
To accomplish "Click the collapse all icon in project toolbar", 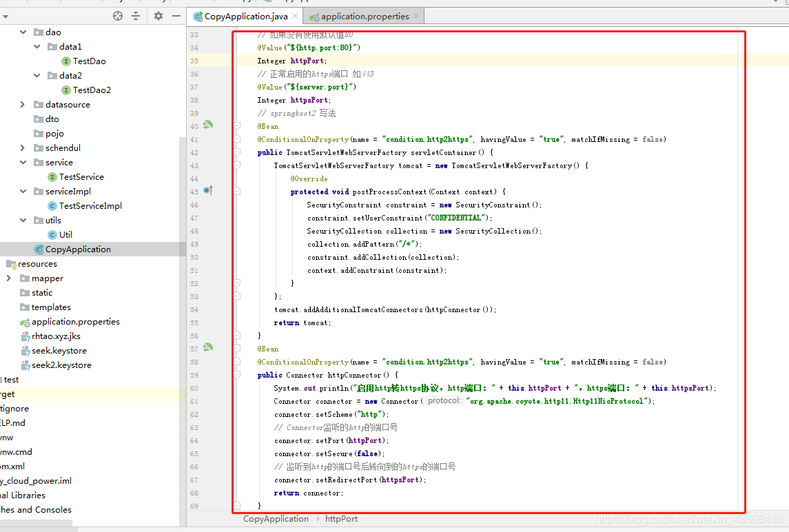I will pyautogui.click(x=136, y=16).
